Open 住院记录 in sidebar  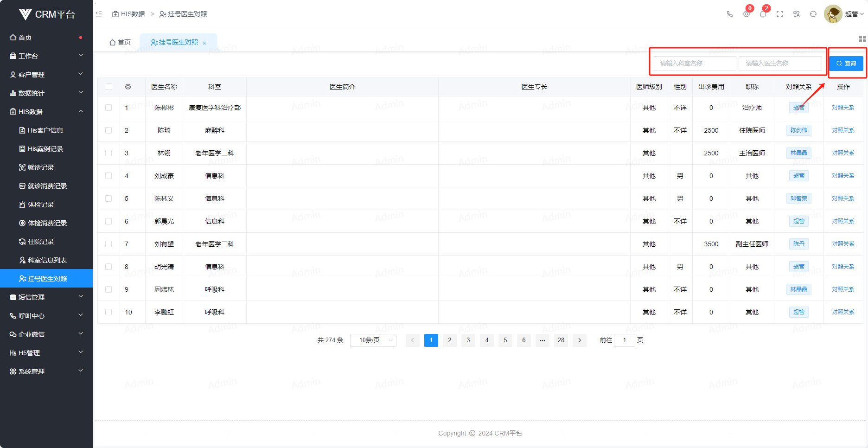[46, 242]
